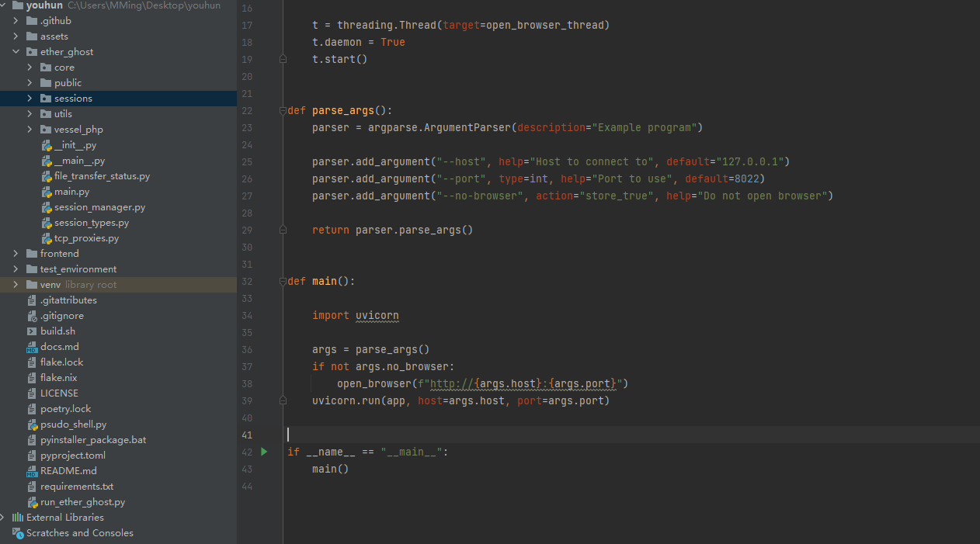This screenshot has width=980, height=544.
Task: Click the file icon of .gitattributes
Action: pyautogui.click(x=32, y=300)
